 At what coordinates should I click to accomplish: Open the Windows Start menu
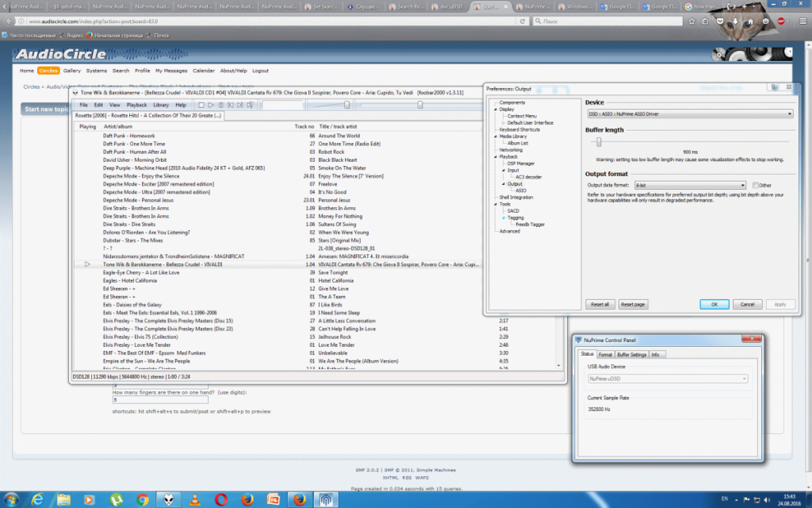point(11,500)
